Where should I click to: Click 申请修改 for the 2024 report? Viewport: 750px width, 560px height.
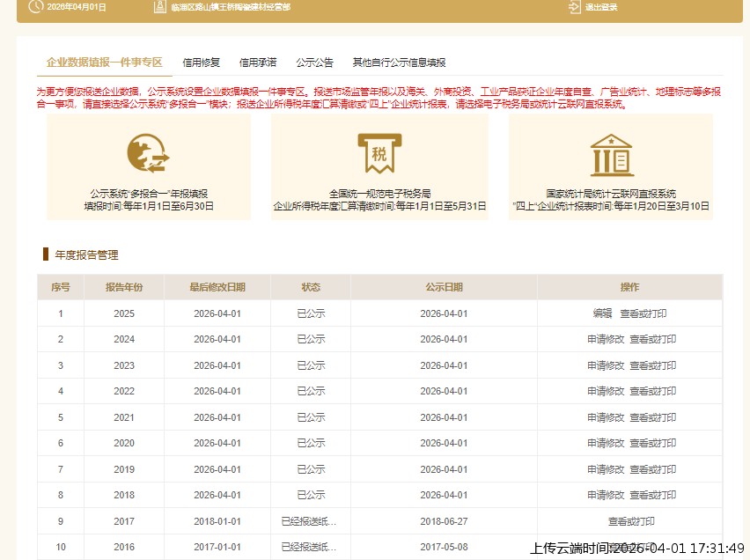pos(603,339)
